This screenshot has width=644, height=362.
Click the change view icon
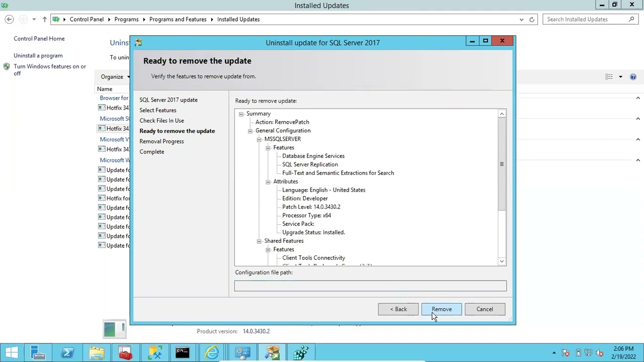coord(609,76)
